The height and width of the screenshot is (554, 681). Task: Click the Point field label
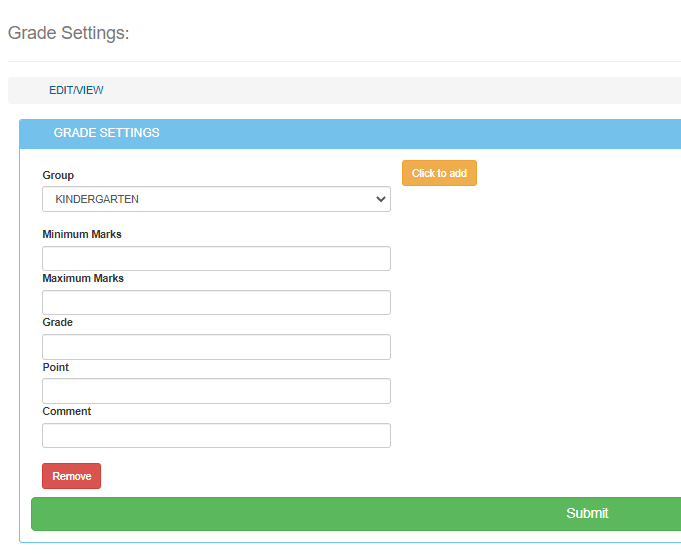55,367
